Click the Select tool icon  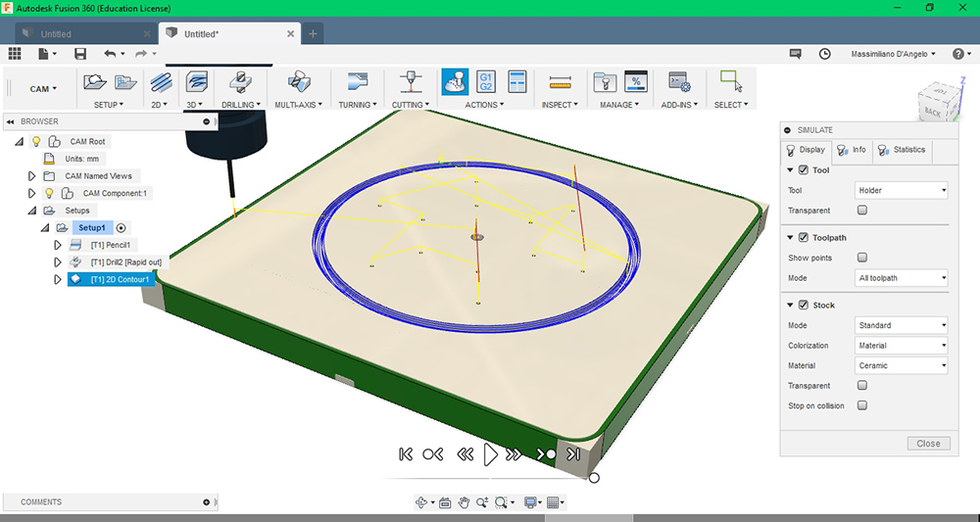(x=731, y=82)
